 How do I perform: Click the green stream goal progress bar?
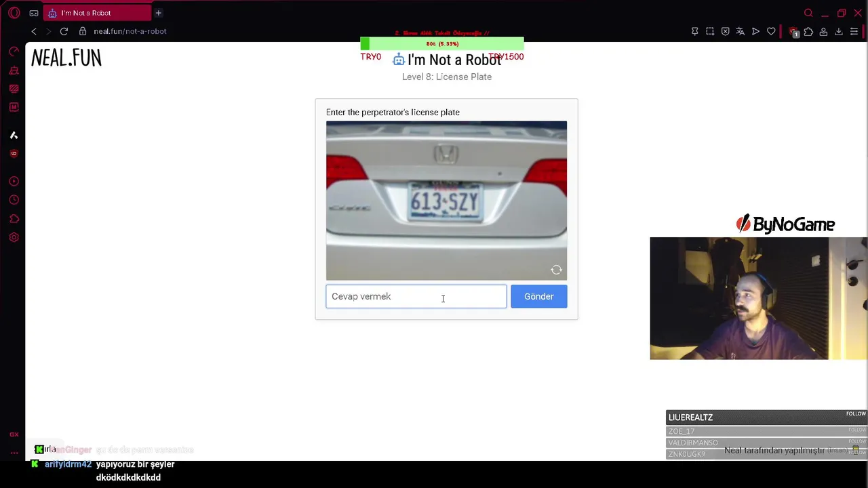coord(442,44)
